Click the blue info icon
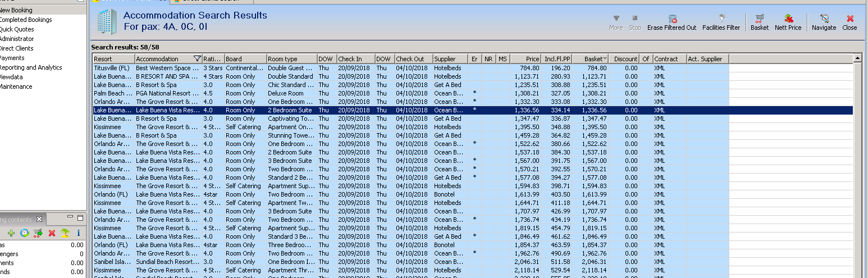Screen dimensions: 868x278 coord(79,233)
